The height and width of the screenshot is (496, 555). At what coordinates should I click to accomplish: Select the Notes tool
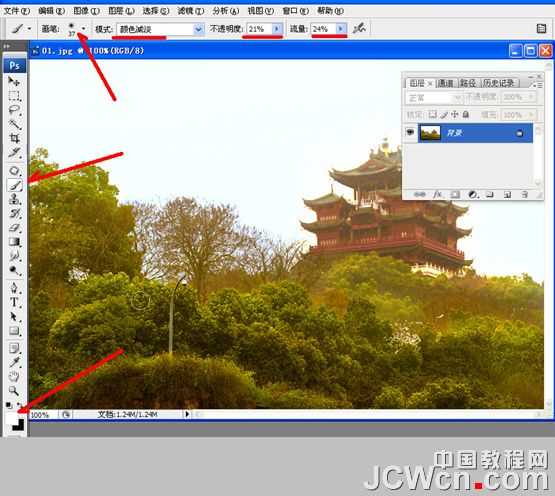[x=14, y=348]
